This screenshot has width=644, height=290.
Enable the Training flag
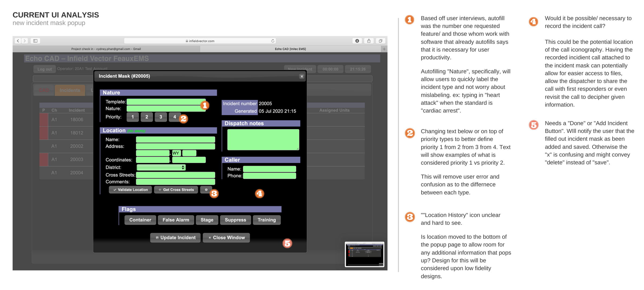(x=266, y=220)
